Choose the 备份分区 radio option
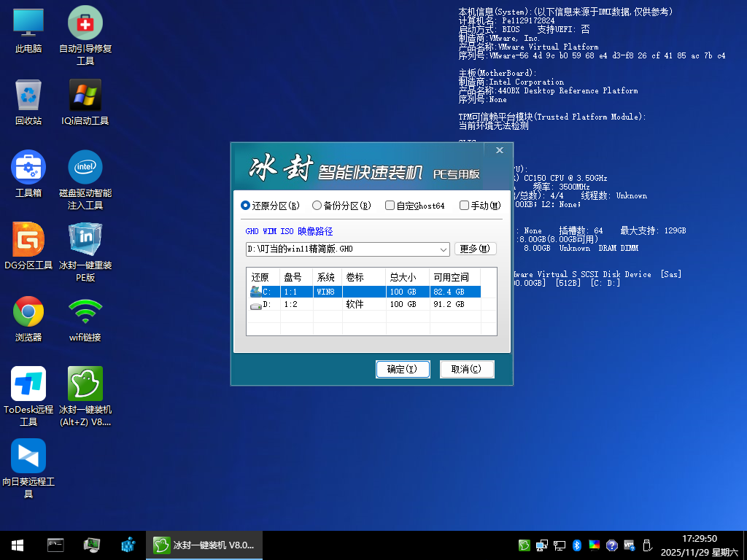747x560 pixels. 317,206
